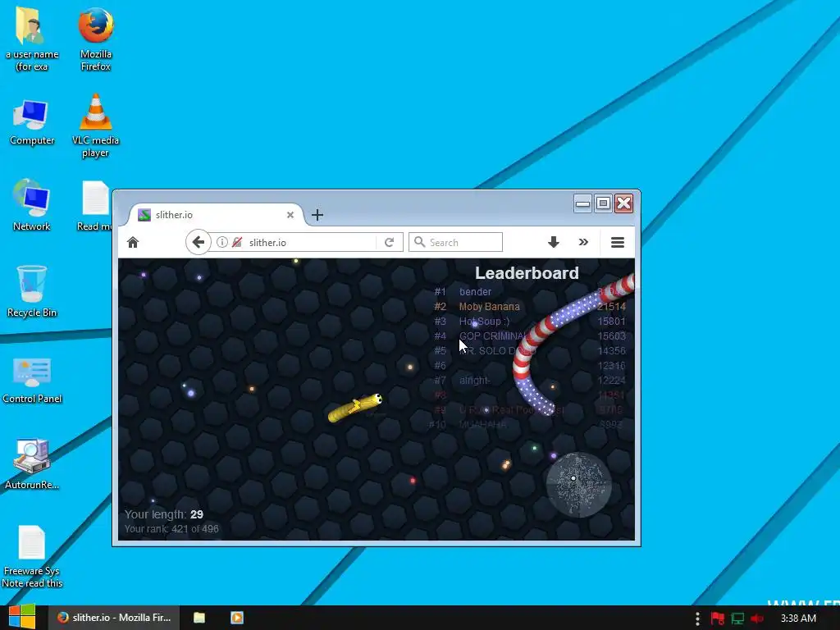Image resolution: width=840 pixels, height=630 pixels.
Task: Select the AutorunRe... desktop icon
Action: (32, 464)
